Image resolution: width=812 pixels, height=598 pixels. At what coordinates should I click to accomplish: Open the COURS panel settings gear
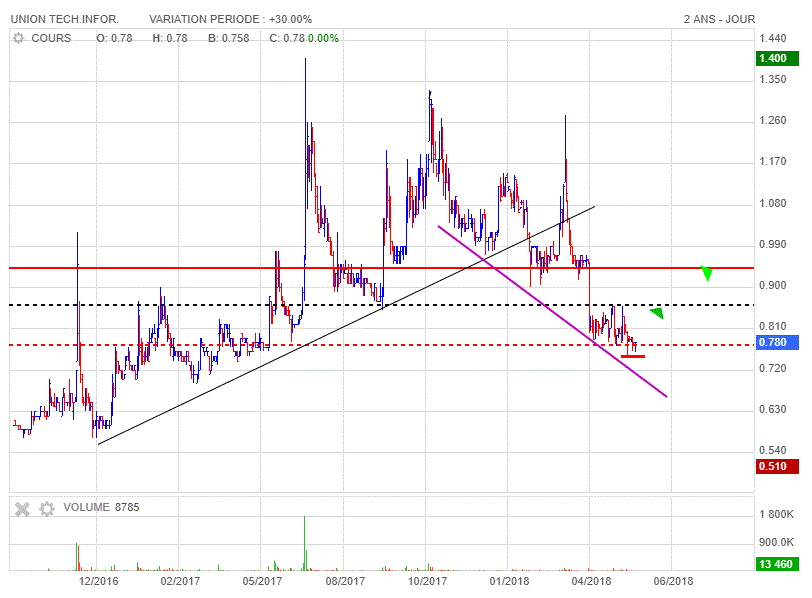click(x=19, y=38)
